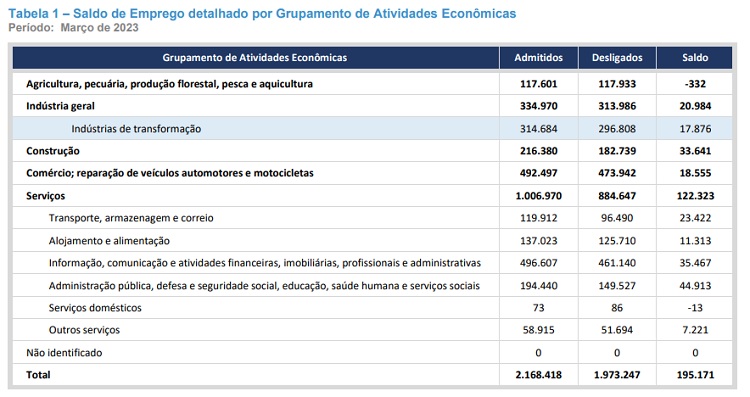This screenshot has height=397, width=750.
Task: Click Alojamento admitidos value 137.023
Action: (x=539, y=241)
